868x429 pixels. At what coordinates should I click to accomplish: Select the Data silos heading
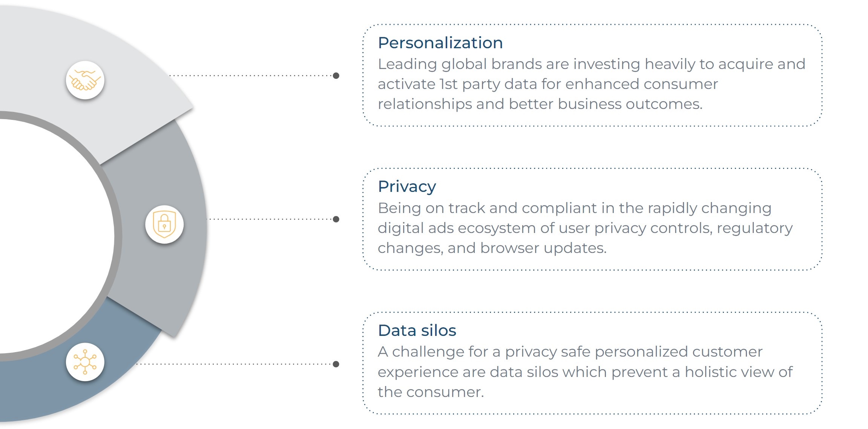pos(417,330)
